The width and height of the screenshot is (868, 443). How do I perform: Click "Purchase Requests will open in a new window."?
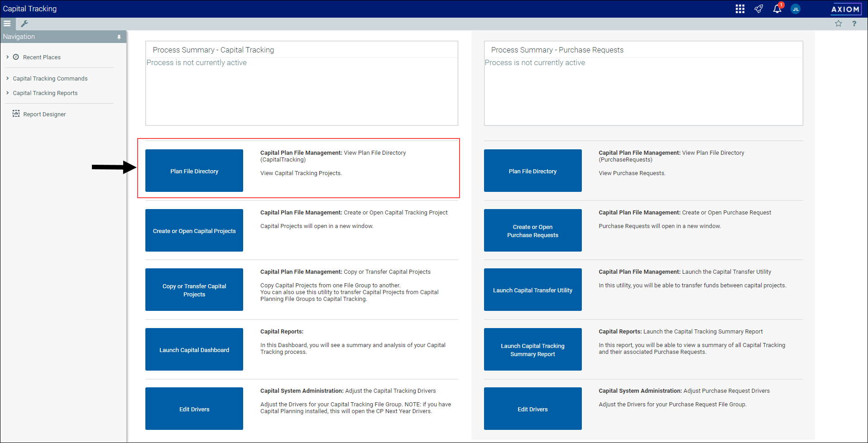click(660, 226)
